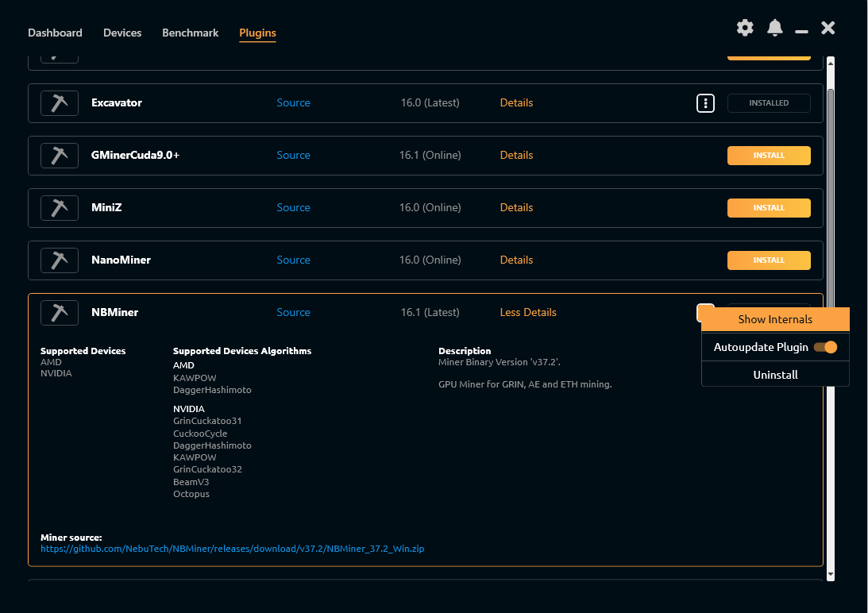
Task: Click the CuckooCycle algorithm entry
Action: (x=200, y=434)
